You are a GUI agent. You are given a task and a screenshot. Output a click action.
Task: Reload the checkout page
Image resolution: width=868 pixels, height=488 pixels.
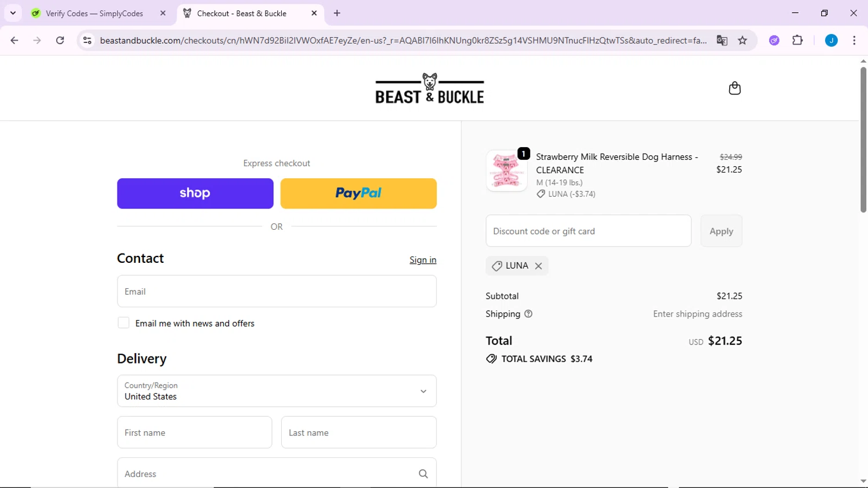coord(60,41)
